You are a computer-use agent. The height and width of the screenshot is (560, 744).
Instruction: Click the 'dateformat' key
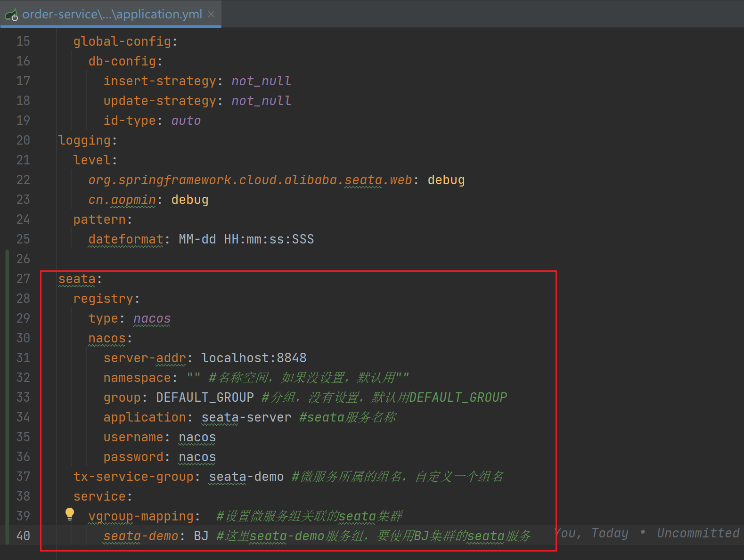[x=126, y=239]
